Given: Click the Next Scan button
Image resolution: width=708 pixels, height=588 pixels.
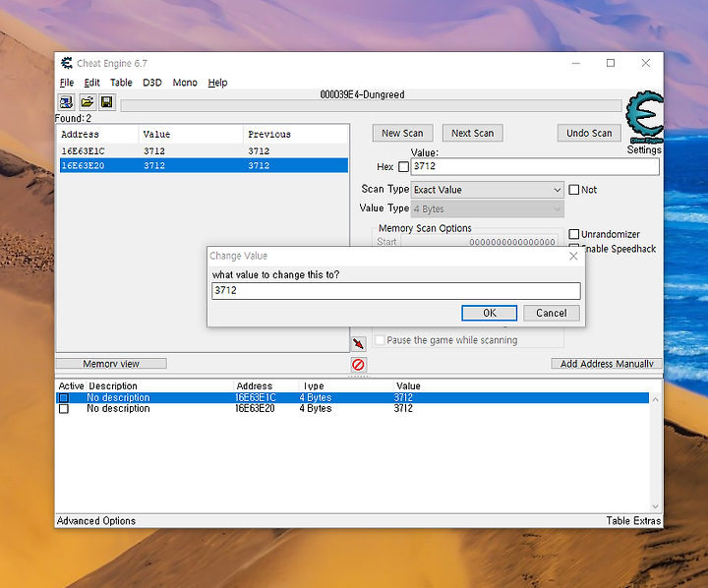Looking at the screenshot, I should (x=473, y=133).
